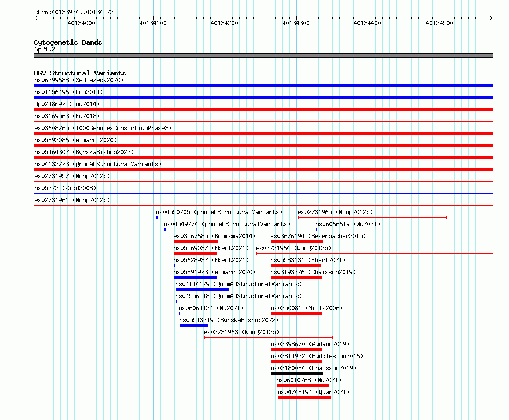
Task: Click ruler position 40134000
Action: 81,23
